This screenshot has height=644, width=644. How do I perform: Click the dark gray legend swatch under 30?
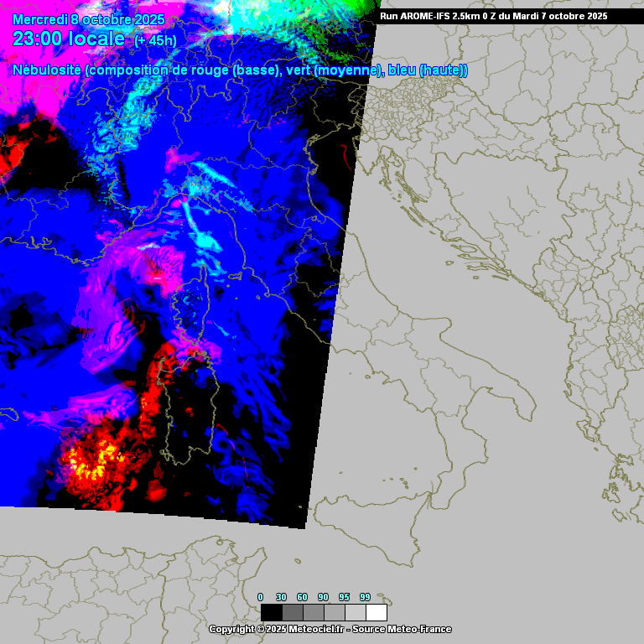coord(293,612)
